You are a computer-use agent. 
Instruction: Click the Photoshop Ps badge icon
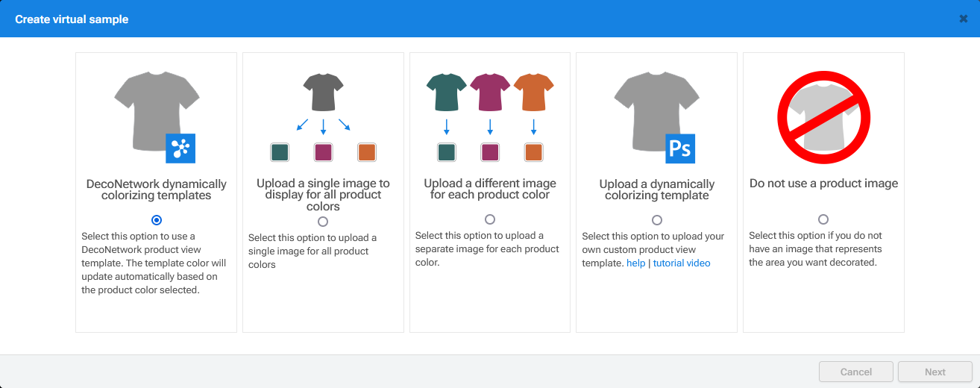[x=680, y=148]
